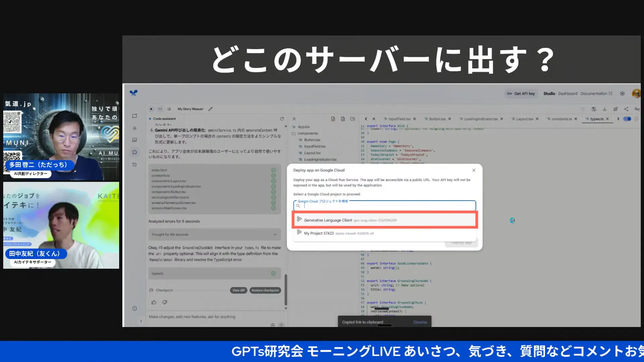The height and width of the screenshot is (362, 644).
Task: Click the share app icon
Action: pos(626,109)
